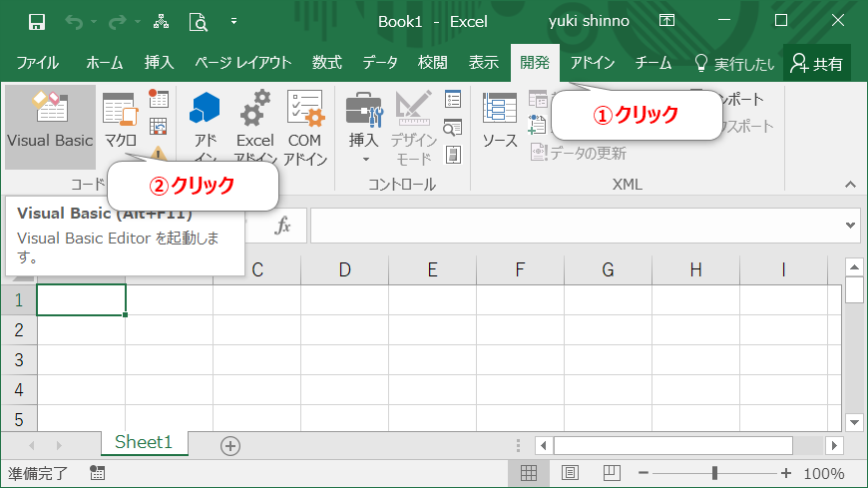Click the zoom out minus button
The width and height of the screenshot is (868, 488).
(x=643, y=473)
